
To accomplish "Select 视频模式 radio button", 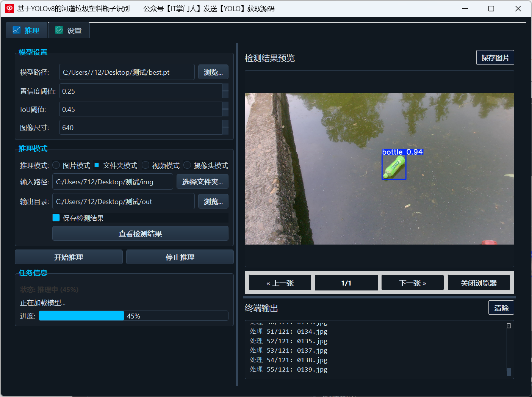I will click(x=146, y=165).
